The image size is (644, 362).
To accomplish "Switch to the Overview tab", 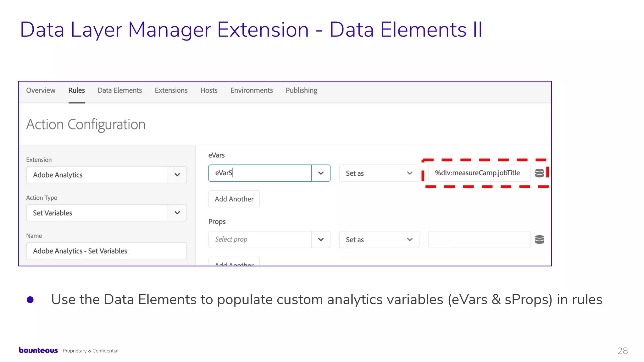I will [41, 90].
